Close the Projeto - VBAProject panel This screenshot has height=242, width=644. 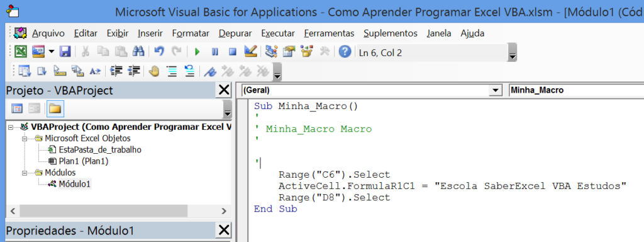tap(224, 90)
